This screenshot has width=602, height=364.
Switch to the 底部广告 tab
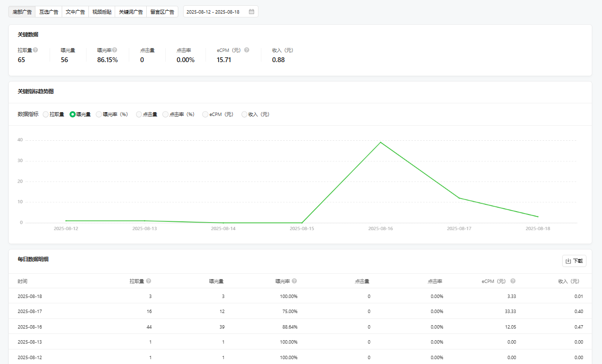pyautogui.click(x=22, y=12)
